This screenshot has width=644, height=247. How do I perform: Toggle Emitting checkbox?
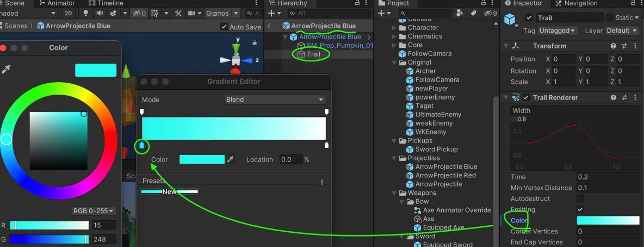(580, 209)
